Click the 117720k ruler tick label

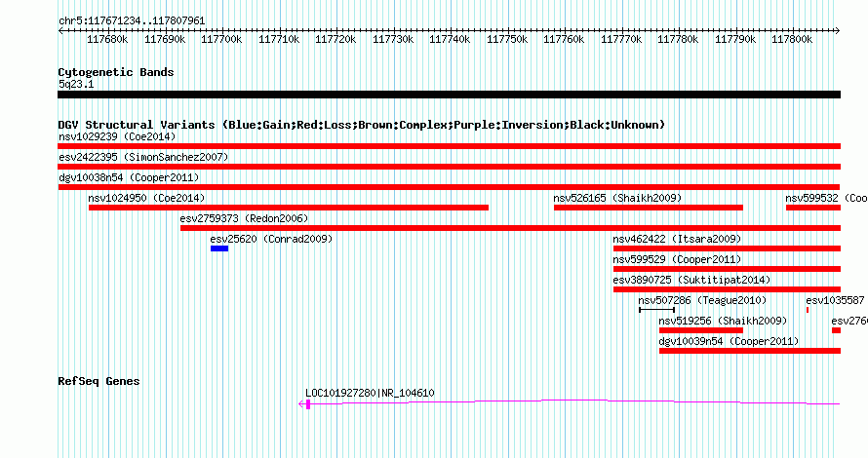tap(335, 39)
